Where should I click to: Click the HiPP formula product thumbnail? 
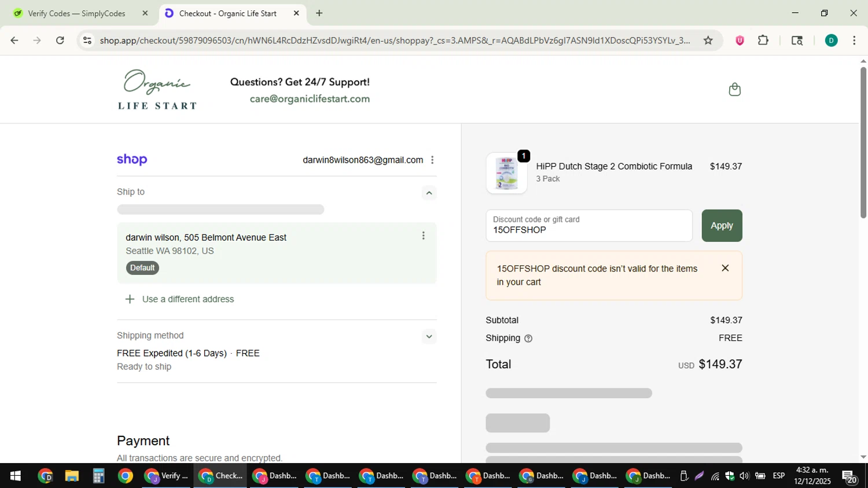[x=506, y=173]
